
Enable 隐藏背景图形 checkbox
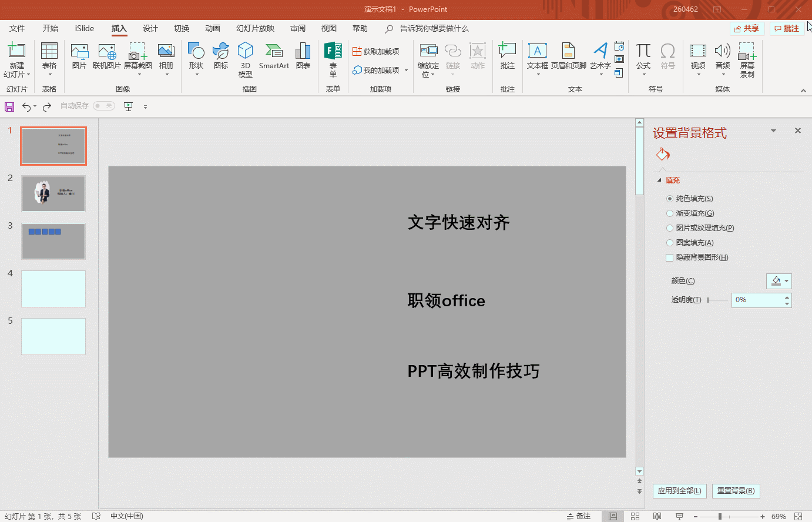(669, 257)
